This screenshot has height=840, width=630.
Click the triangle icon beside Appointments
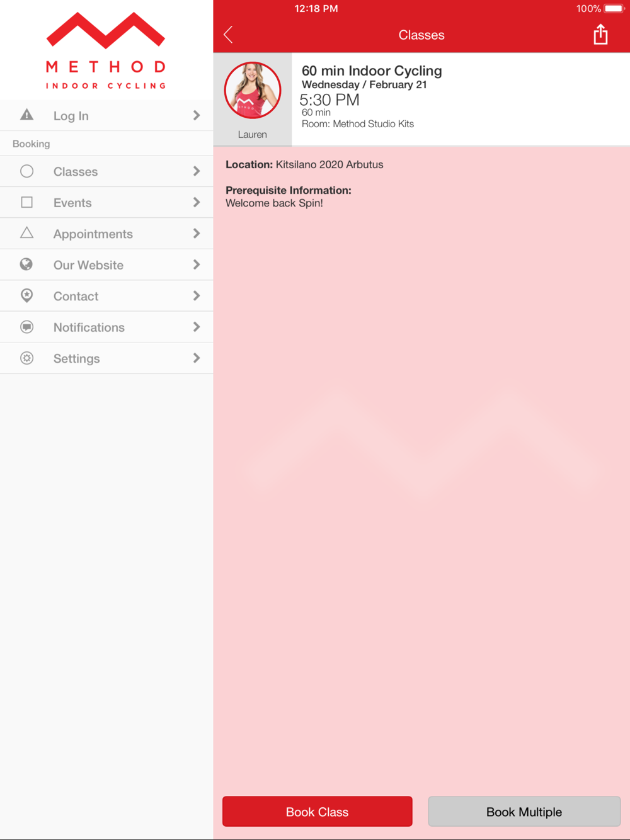[26, 233]
